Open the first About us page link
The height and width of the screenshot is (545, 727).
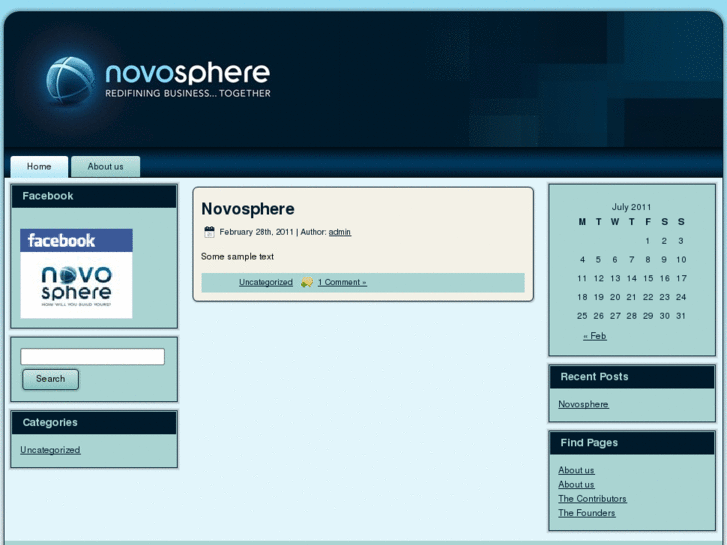[x=576, y=470]
